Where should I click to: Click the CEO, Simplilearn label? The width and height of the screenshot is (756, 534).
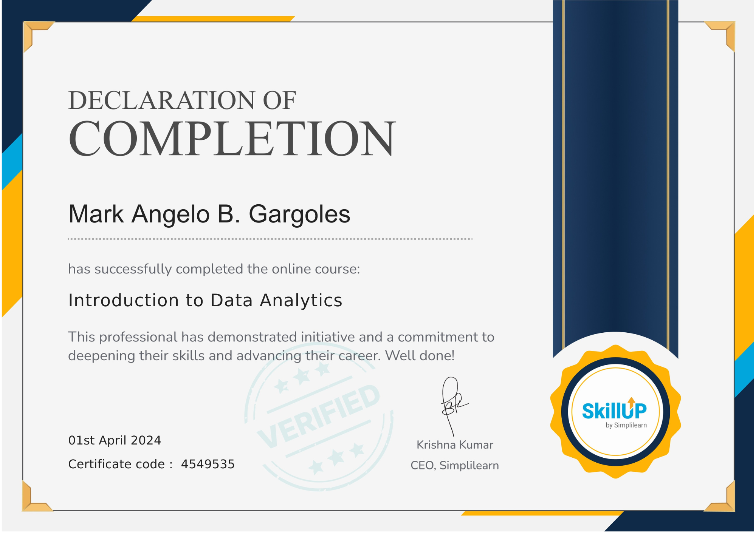(455, 466)
